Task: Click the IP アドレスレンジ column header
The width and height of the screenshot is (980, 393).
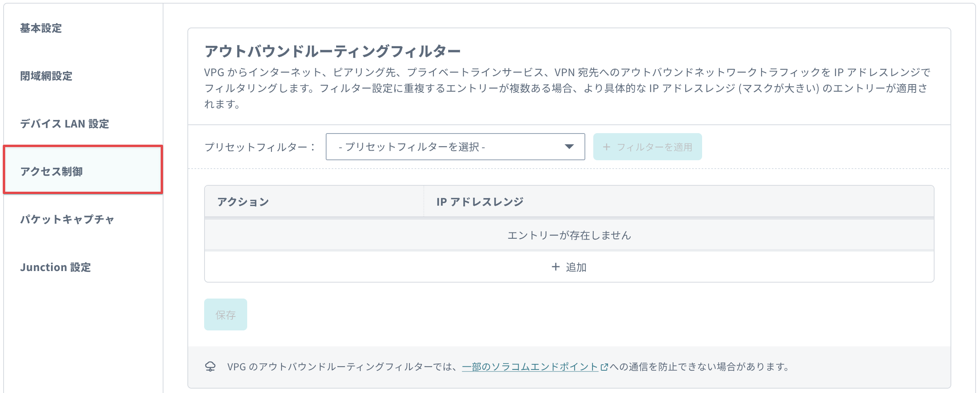Action: [x=480, y=202]
